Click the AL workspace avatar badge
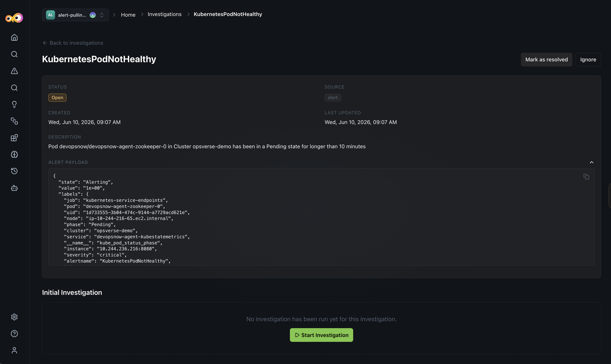This screenshot has width=611, height=364. pos(50,15)
